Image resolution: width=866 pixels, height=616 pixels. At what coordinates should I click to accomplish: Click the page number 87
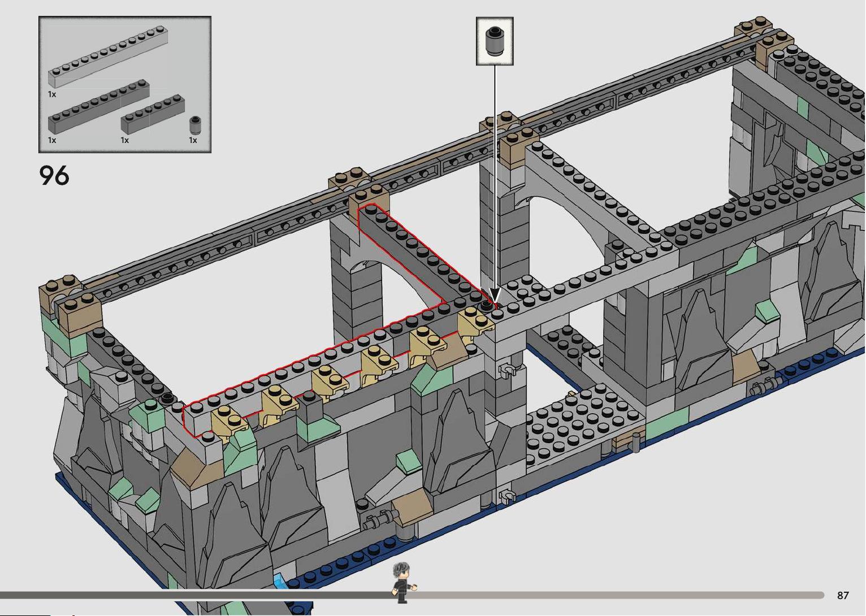[x=843, y=596]
